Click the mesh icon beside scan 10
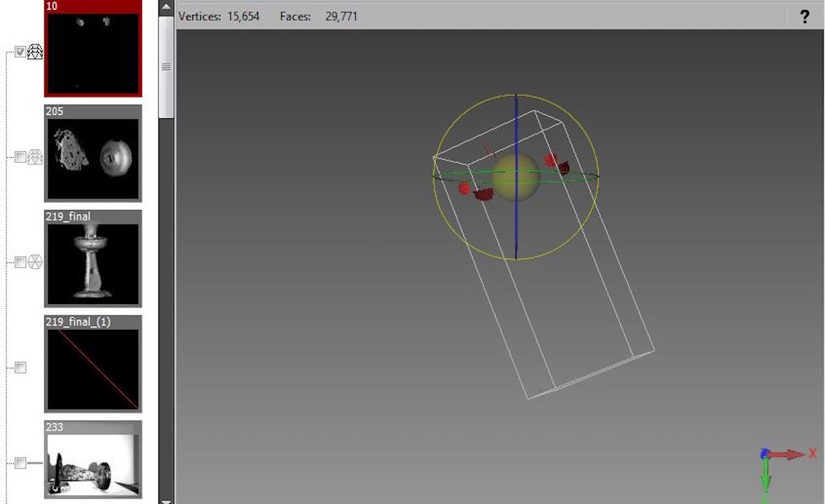This screenshot has width=825, height=504. click(x=35, y=52)
